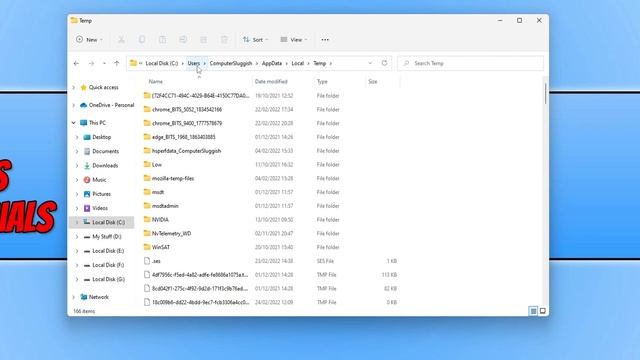Screen dimensions: 640x360
Task: Click Local Disk (C:) in breadcrumb
Action: pos(162,63)
